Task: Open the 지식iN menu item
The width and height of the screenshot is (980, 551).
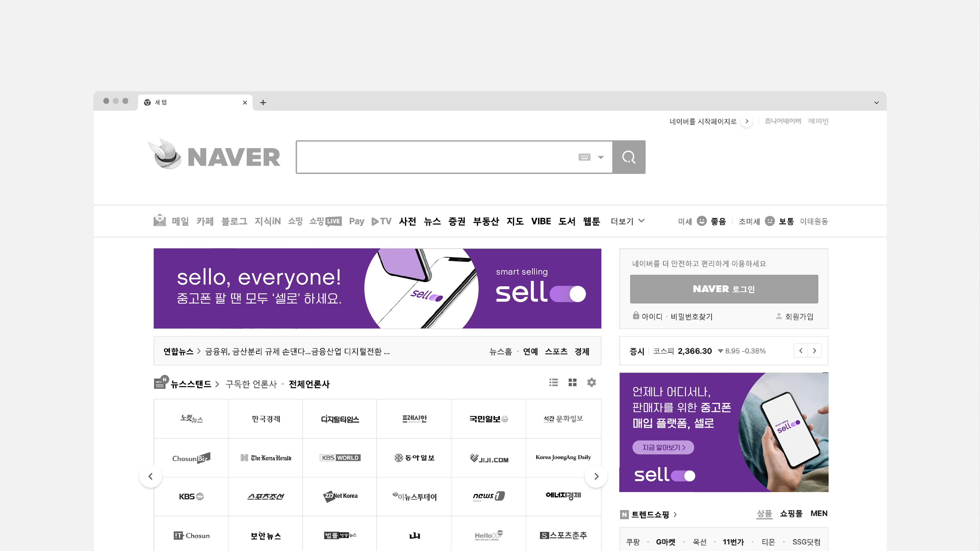Action: point(267,221)
